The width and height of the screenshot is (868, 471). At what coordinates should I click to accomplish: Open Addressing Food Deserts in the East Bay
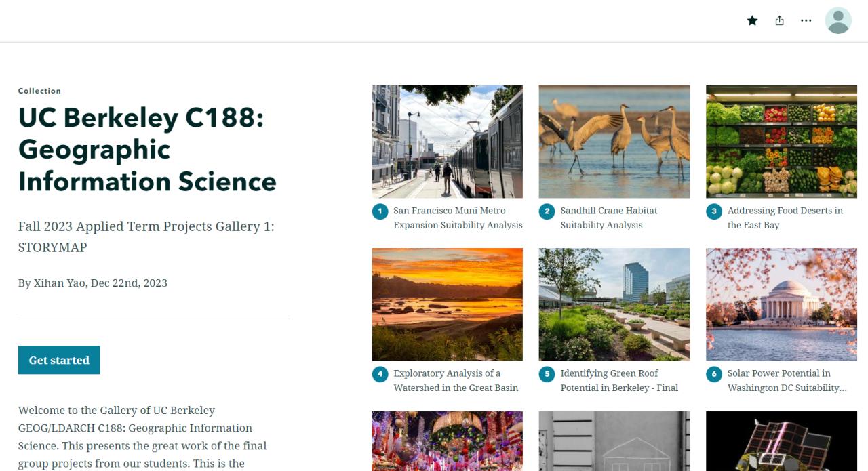coord(785,218)
